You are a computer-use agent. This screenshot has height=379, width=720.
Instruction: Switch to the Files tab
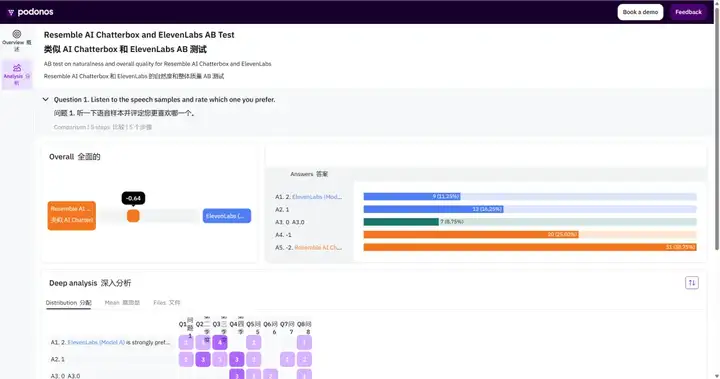tap(167, 303)
